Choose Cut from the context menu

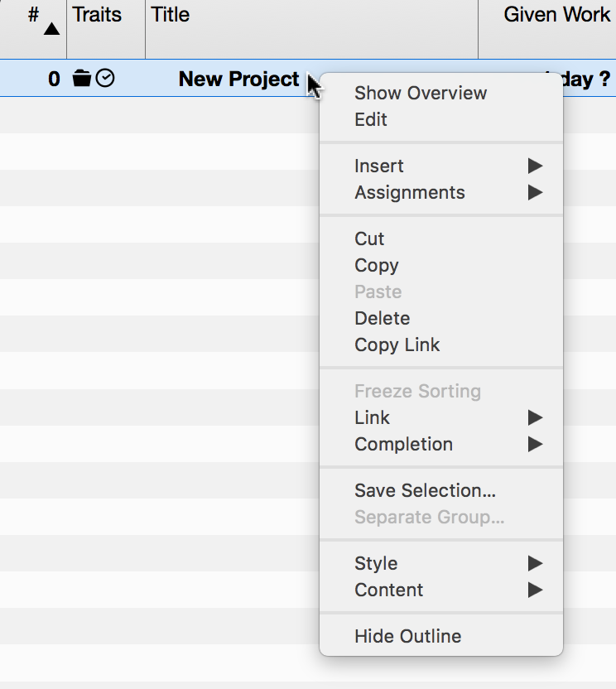pos(441,239)
